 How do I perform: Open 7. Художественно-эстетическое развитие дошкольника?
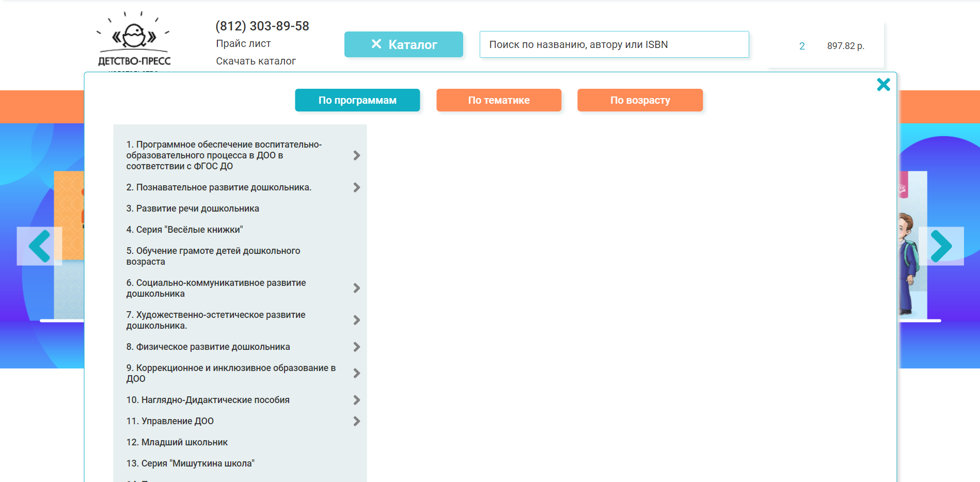pyautogui.click(x=216, y=320)
